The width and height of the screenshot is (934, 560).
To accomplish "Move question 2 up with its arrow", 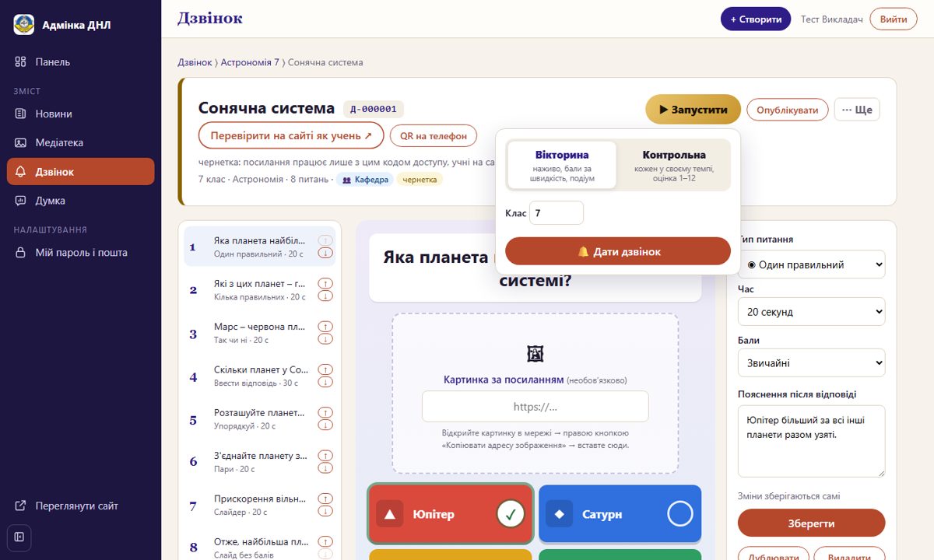I will tap(325, 283).
